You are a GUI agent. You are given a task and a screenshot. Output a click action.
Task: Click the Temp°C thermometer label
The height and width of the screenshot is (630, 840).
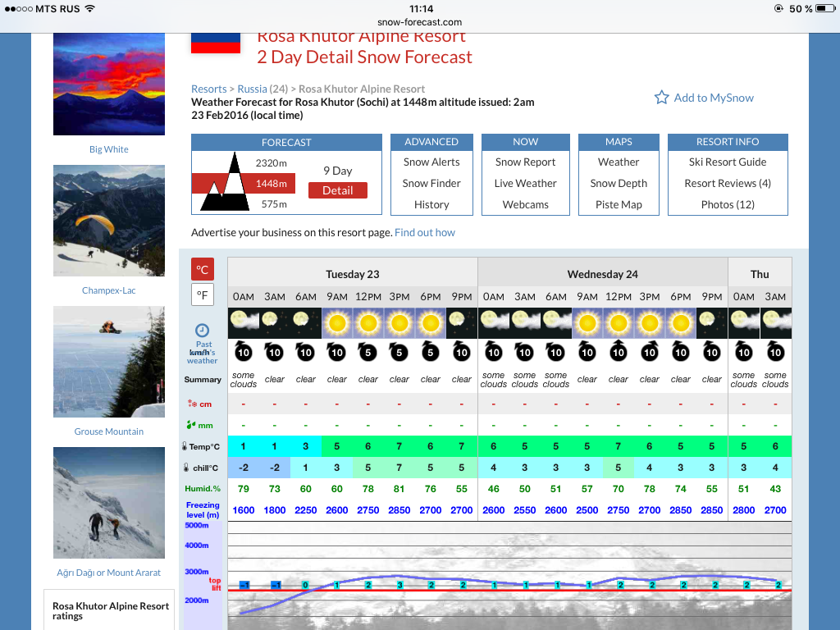click(200, 446)
